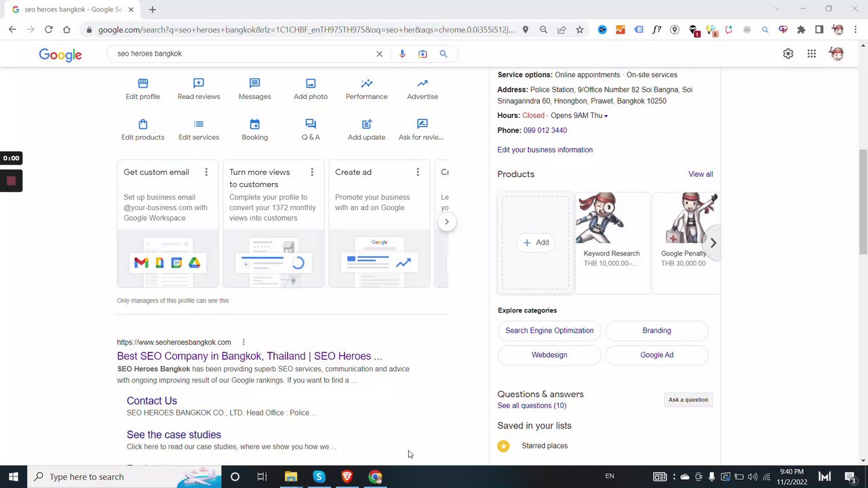This screenshot has height=488, width=868.
Task: Open Edit services shortcut
Action: (x=199, y=129)
